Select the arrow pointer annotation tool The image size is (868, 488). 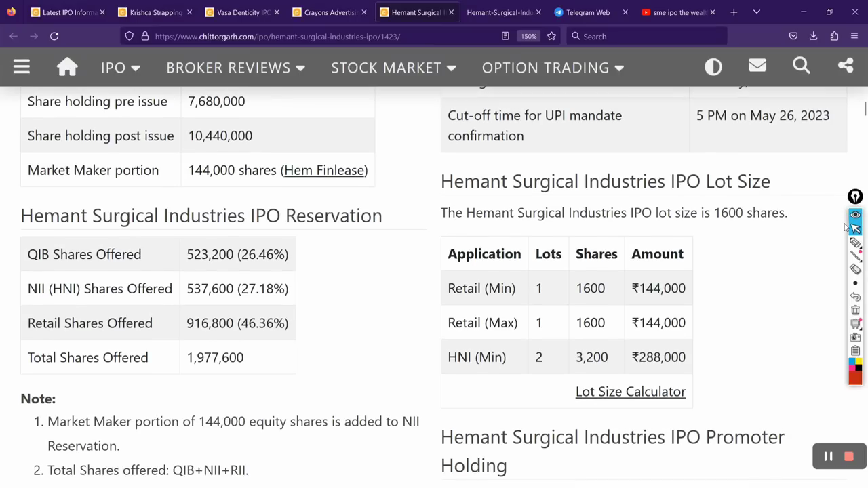tap(855, 229)
